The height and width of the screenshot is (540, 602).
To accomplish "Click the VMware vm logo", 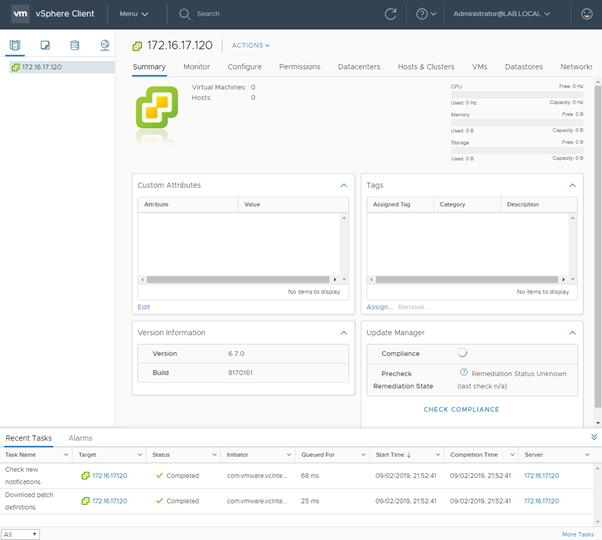I will (x=20, y=14).
